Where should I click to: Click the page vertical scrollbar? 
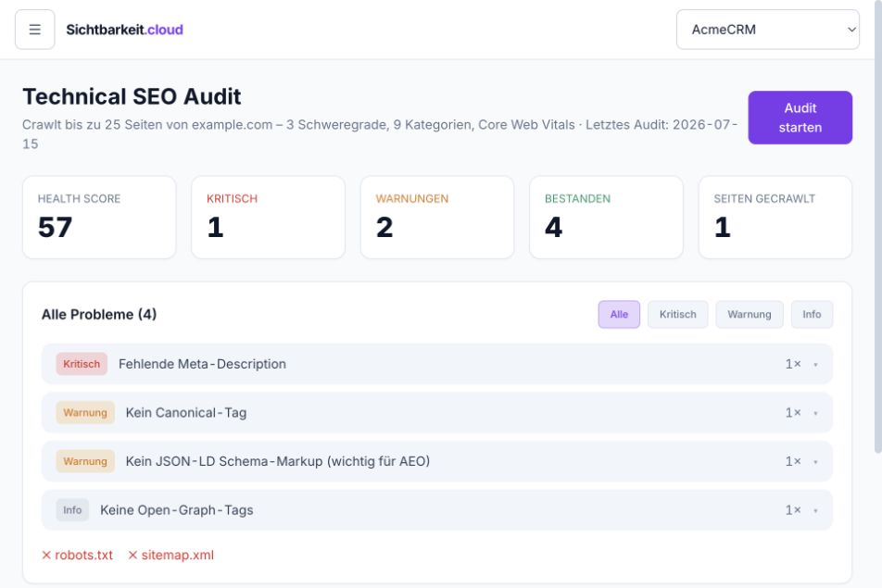[x=878, y=225]
